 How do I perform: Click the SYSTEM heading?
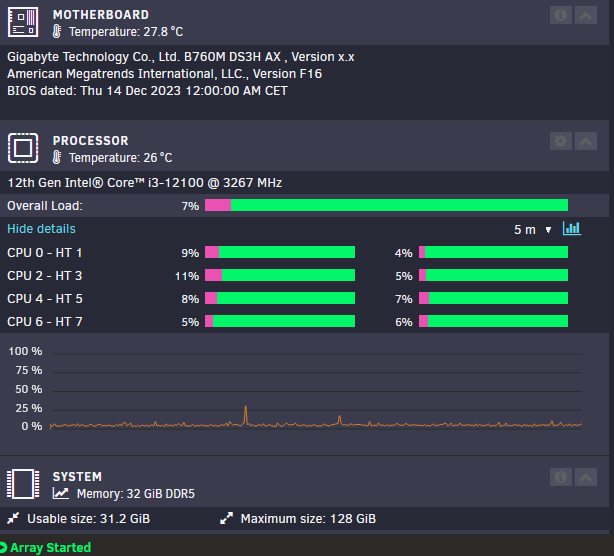point(77,477)
